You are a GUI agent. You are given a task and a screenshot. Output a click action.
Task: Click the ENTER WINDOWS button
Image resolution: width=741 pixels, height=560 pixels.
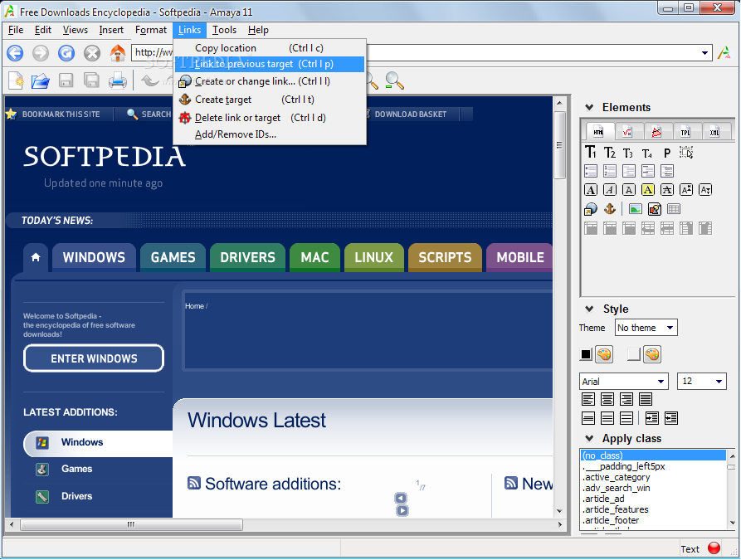click(x=94, y=358)
